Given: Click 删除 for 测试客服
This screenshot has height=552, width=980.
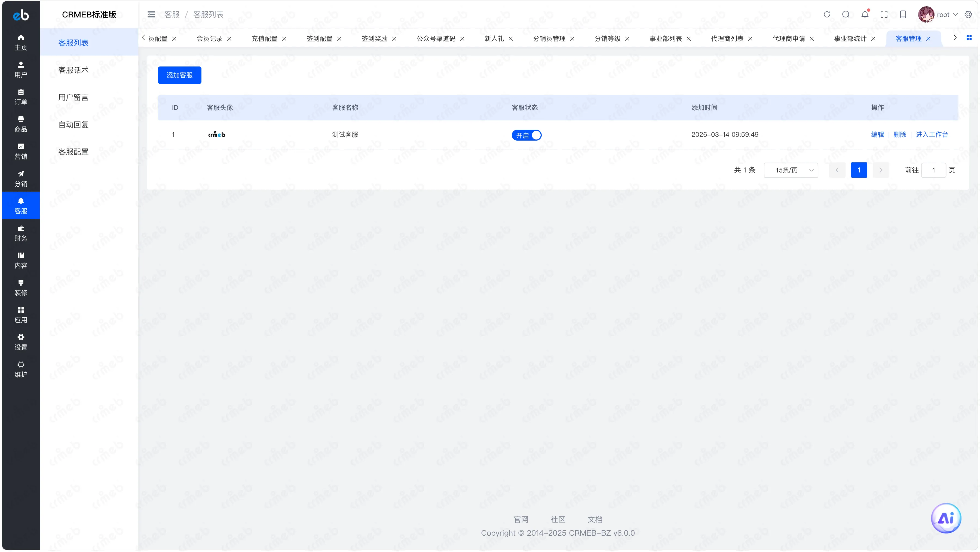Looking at the screenshot, I should (900, 134).
